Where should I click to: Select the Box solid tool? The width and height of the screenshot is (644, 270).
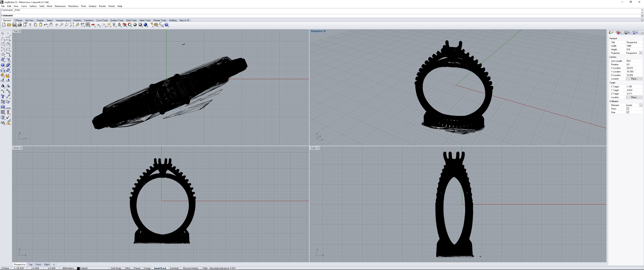[x=3, y=65]
